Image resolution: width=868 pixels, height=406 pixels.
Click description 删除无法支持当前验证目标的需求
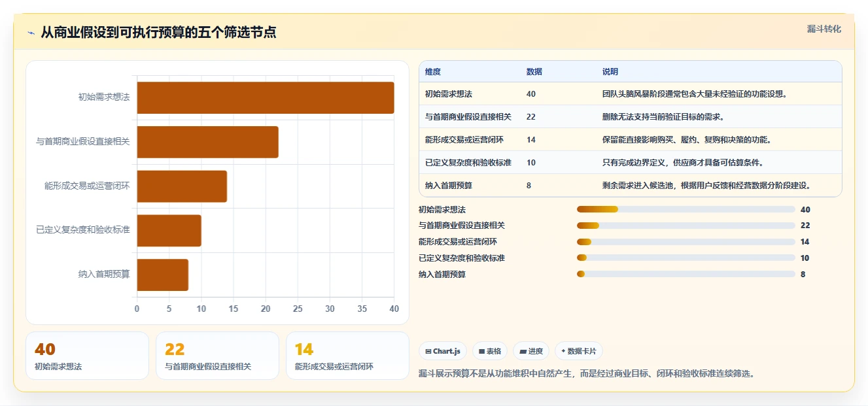663,117
